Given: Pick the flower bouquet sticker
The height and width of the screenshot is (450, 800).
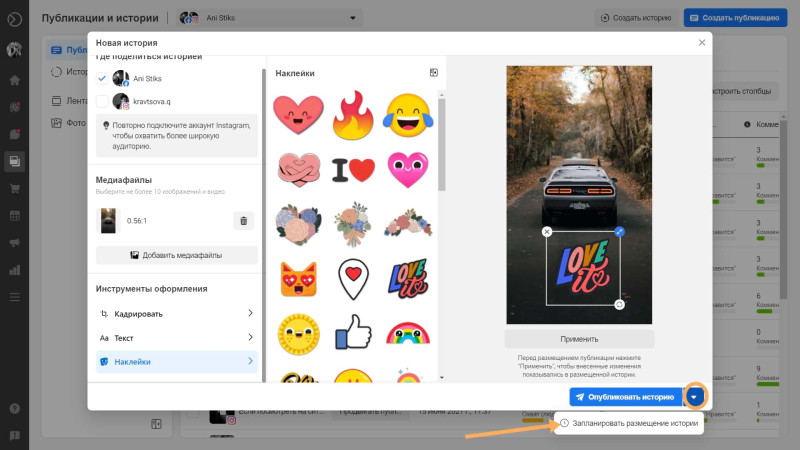Looking at the screenshot, I should coord(353,224).
